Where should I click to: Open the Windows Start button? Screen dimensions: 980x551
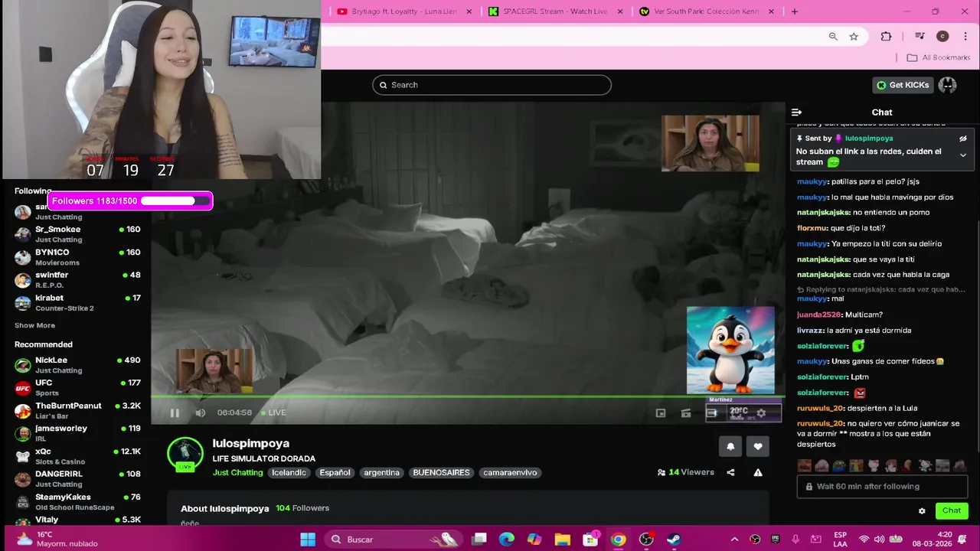point(308,540)
